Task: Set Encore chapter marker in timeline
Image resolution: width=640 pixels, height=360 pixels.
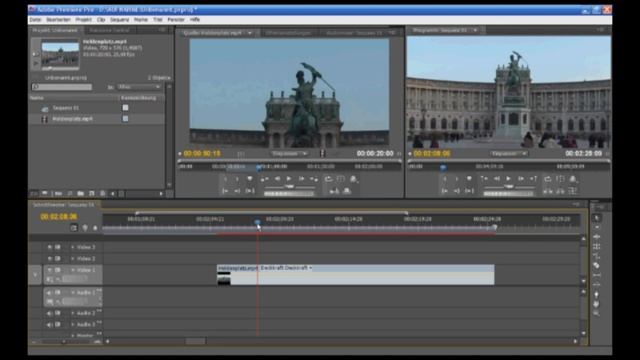Action: pos(84,228)
